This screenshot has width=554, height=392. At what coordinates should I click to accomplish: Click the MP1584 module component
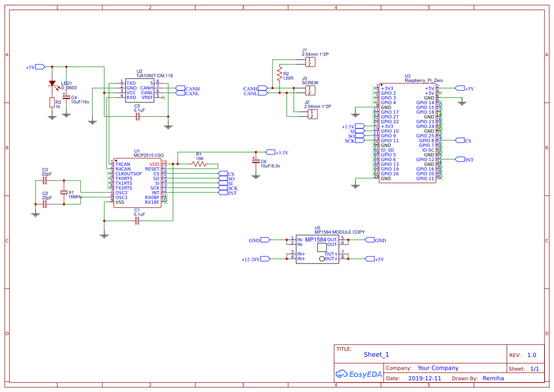coord(317,249)
